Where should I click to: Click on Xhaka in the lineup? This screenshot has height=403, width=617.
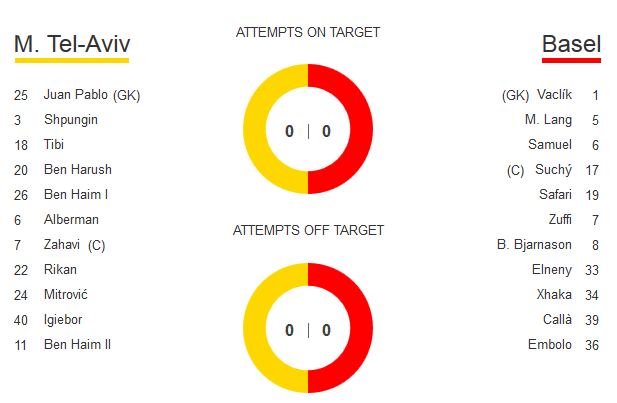[x=554, y=295]
